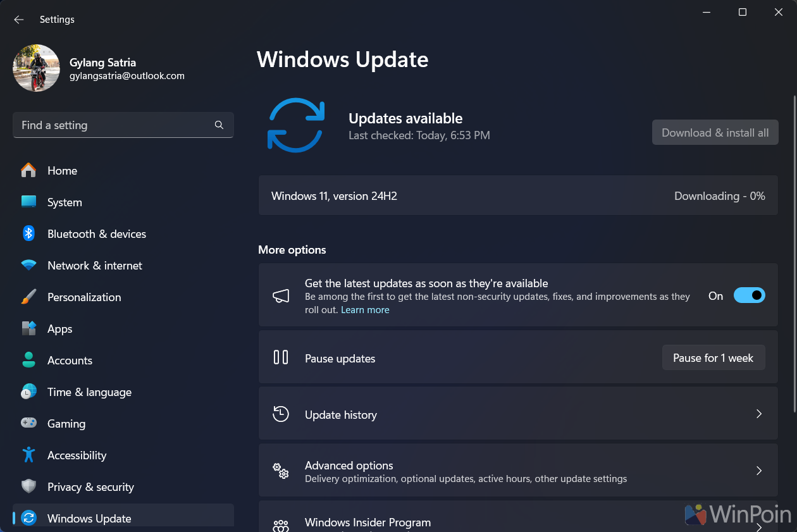Image resolution: width=797 pixels, height=532 pixels.
Task: Click the Learn more link
Action: (x=365, y=310)
